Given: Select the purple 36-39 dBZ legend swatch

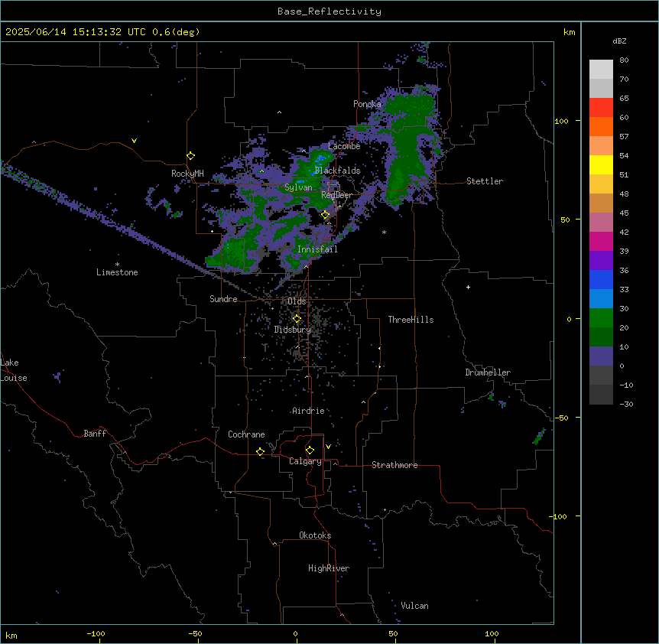Looking at the screenshot, I should pos(601,261).
